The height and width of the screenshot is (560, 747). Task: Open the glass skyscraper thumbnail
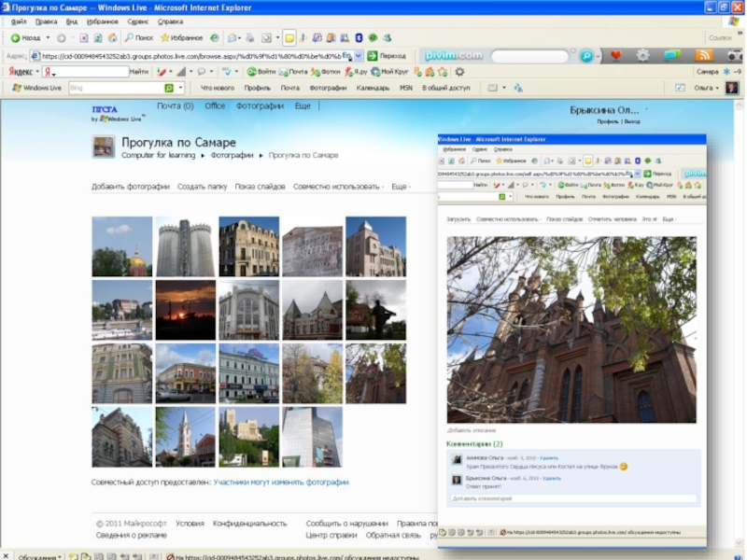(312, 437)
